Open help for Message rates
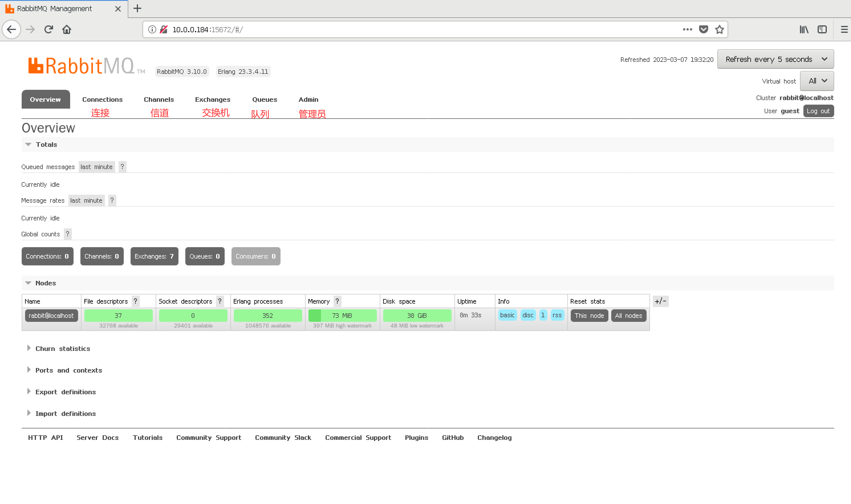This screenshot has width=851, height=504. 112,200
